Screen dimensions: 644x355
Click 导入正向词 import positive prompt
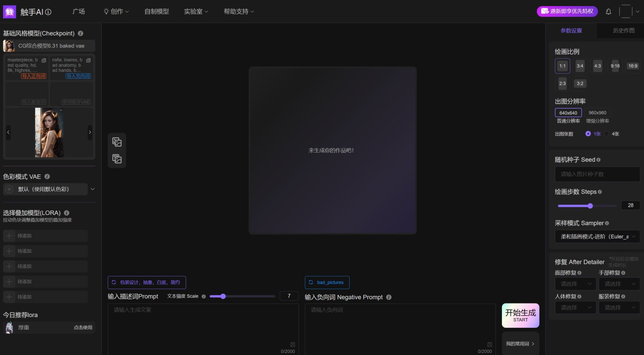click(x=34, y=76)
